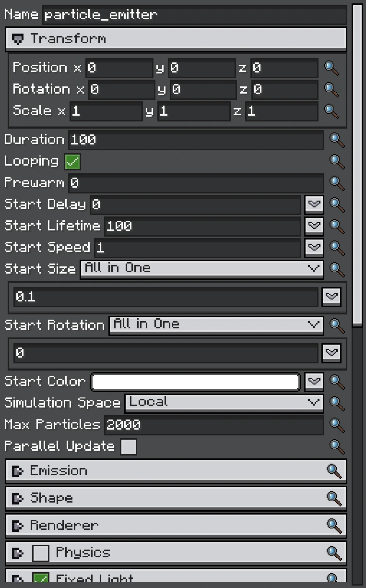Open Start Size All in One dropdown
The height and width of the screenshot is (588, 366).
tap(201, 269)
